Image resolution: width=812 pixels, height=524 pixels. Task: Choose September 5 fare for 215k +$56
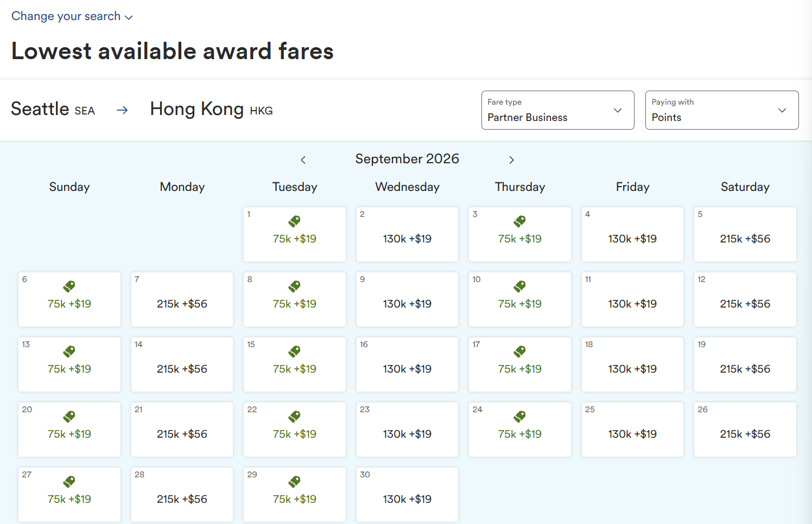[745, 234]
